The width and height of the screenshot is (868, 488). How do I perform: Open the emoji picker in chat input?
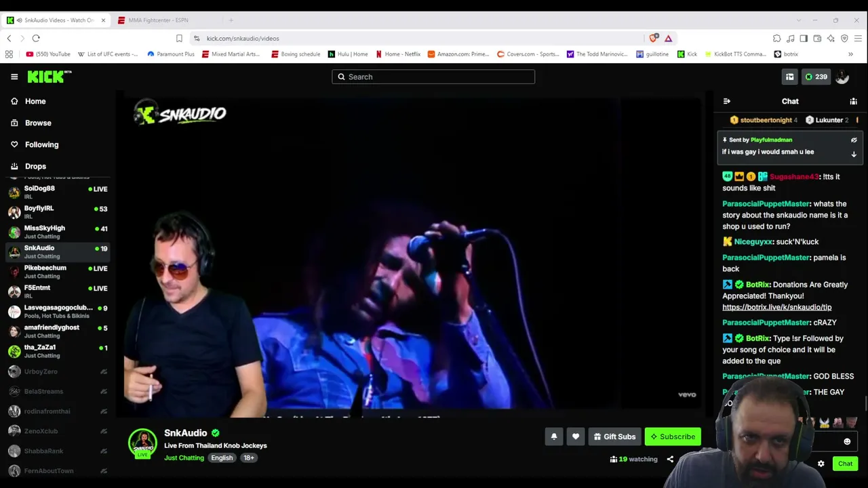pyautogui.click(x=847, y=442)
